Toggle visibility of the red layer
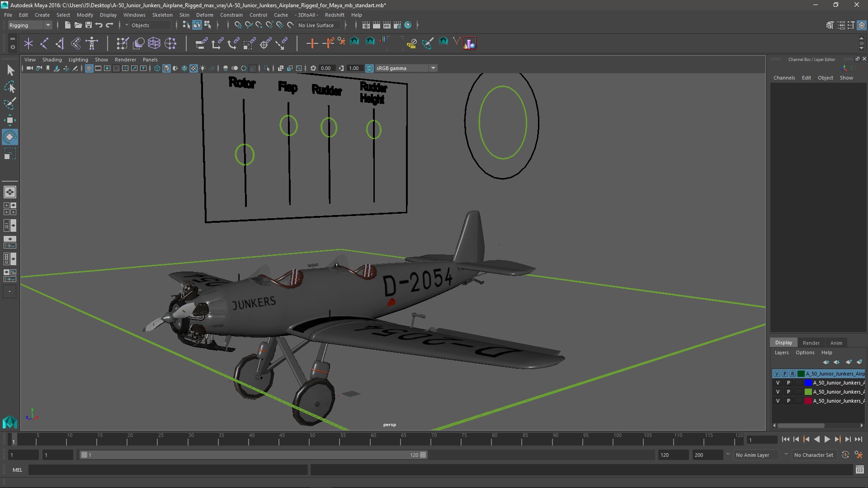 pos(778,401)
